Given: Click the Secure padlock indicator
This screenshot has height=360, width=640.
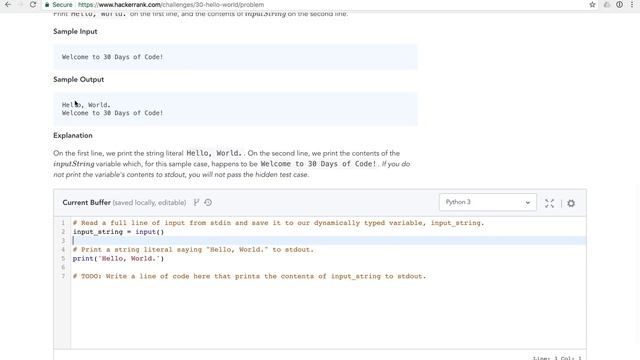Looking at the screenshot, I should click(x=59, y=4).
